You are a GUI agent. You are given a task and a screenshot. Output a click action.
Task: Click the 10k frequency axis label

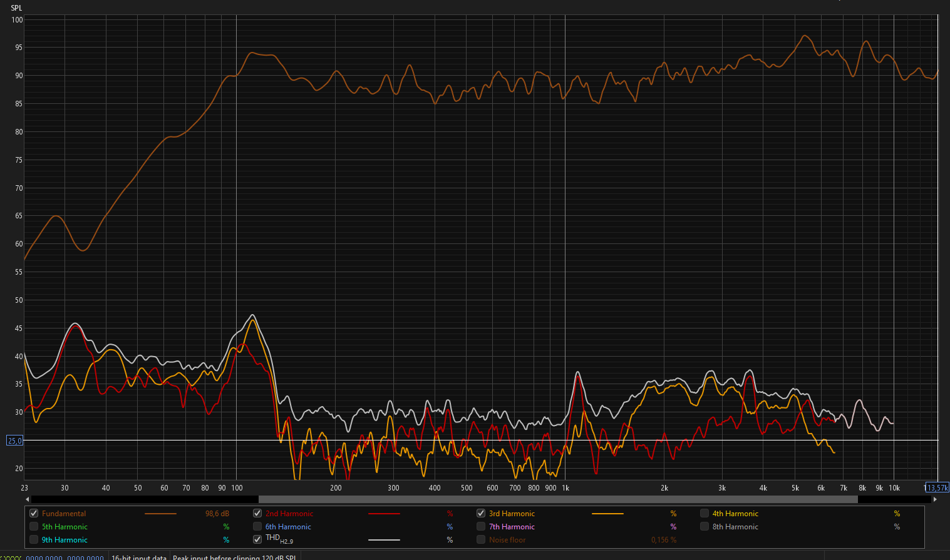pos(894,488)
